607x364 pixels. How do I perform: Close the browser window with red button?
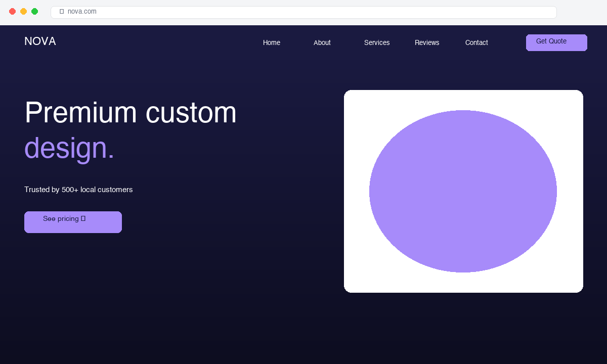coord(12,11)
